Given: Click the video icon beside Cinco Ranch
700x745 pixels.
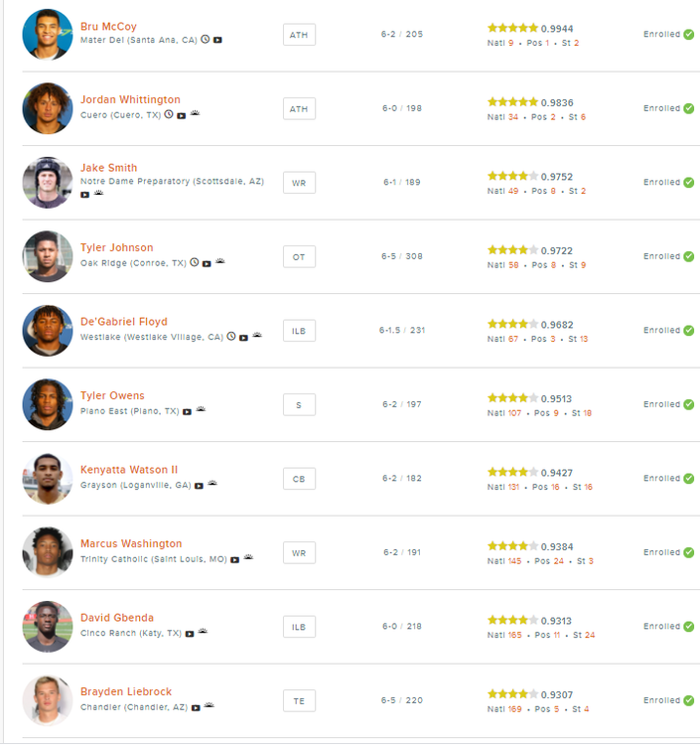Looking at the screenshot, I should click(190, 633).
